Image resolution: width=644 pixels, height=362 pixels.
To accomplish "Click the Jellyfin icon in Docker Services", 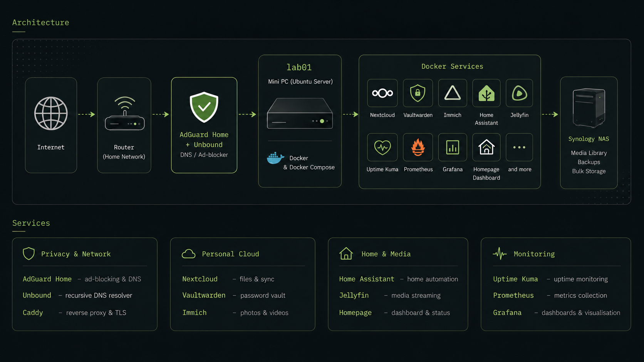I will [519, 93].
